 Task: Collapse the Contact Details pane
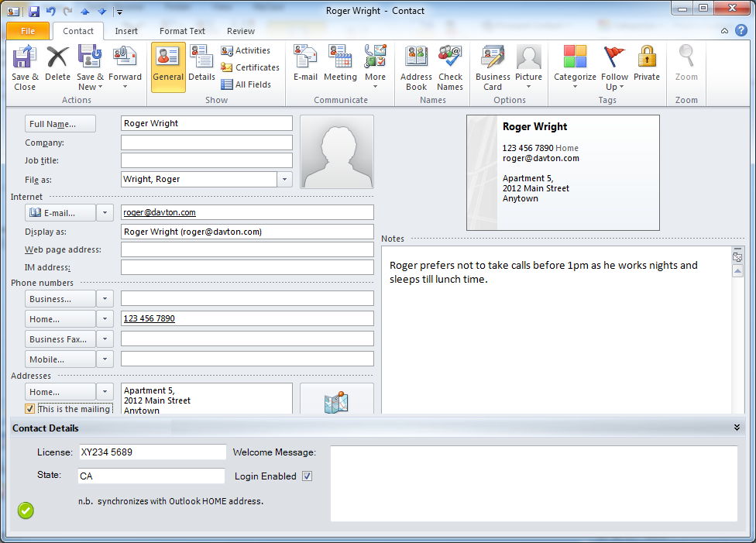coord(737,428)
